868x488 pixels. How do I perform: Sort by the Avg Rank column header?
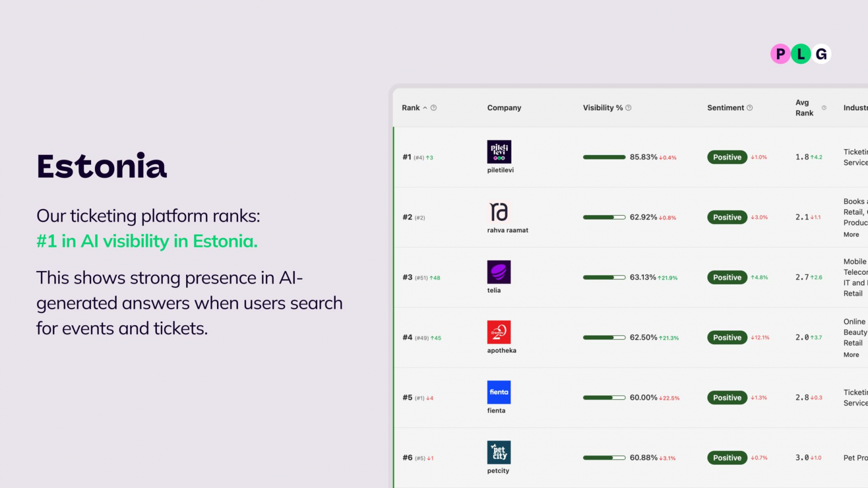tap(805, 108)
